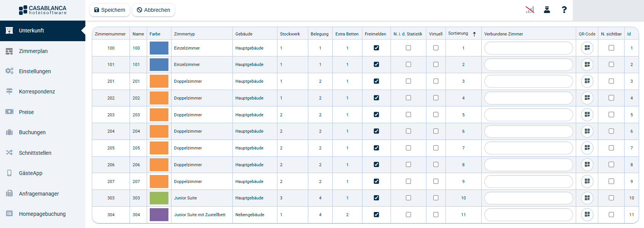This screenshot has width=644, height=228.
Task: Open QR-Code for room 207
Action: [587, 181]
